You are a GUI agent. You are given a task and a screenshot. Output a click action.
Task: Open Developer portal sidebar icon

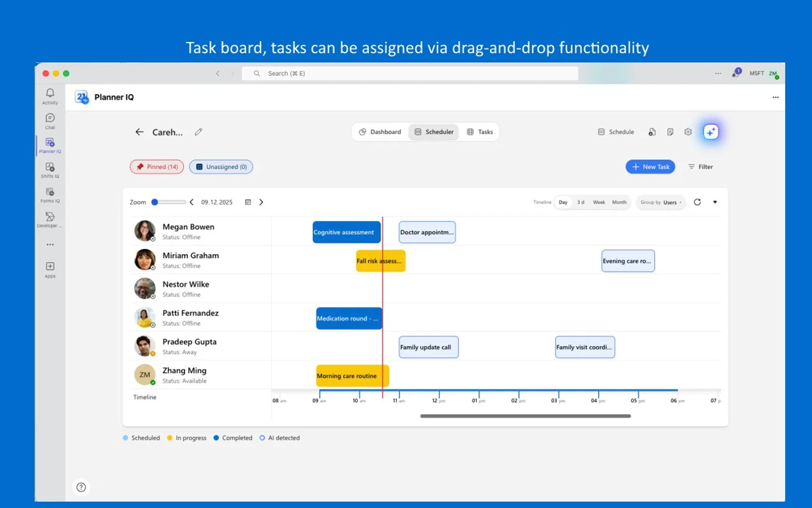pos(50,219)
